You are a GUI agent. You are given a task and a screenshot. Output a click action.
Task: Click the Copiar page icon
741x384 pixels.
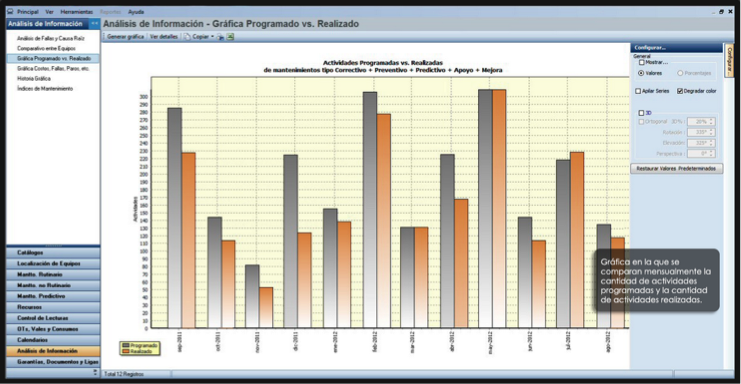coord(187,37)
